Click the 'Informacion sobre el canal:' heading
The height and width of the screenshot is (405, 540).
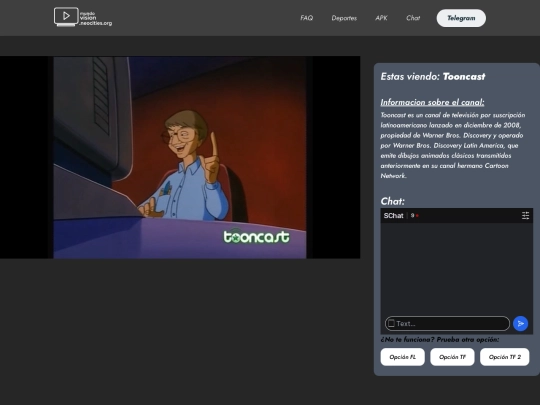point(432,102)
